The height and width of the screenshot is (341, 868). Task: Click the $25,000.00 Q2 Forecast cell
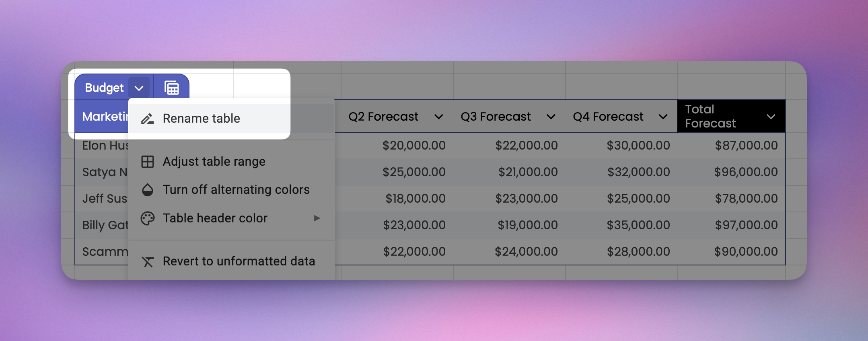click(x=413, y=172)
